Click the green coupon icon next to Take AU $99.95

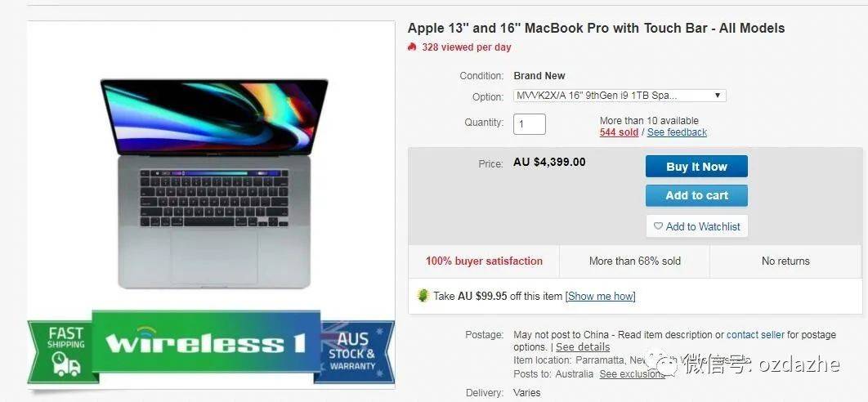[x=423, y=296]
